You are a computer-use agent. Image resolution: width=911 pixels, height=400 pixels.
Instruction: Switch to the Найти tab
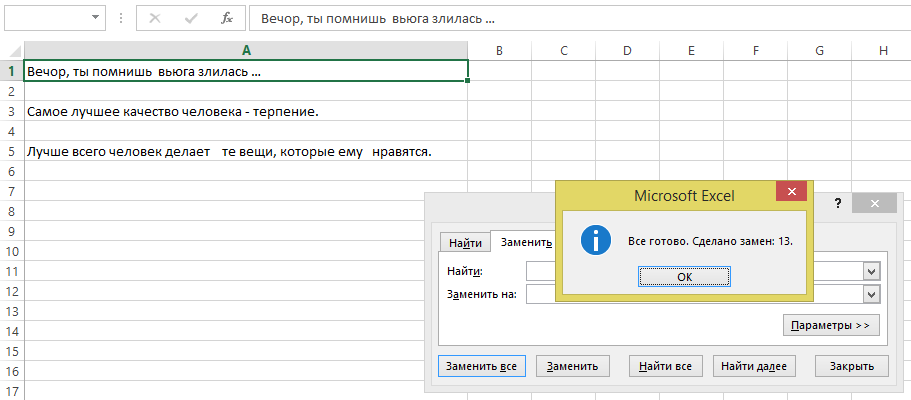[465, 243]
